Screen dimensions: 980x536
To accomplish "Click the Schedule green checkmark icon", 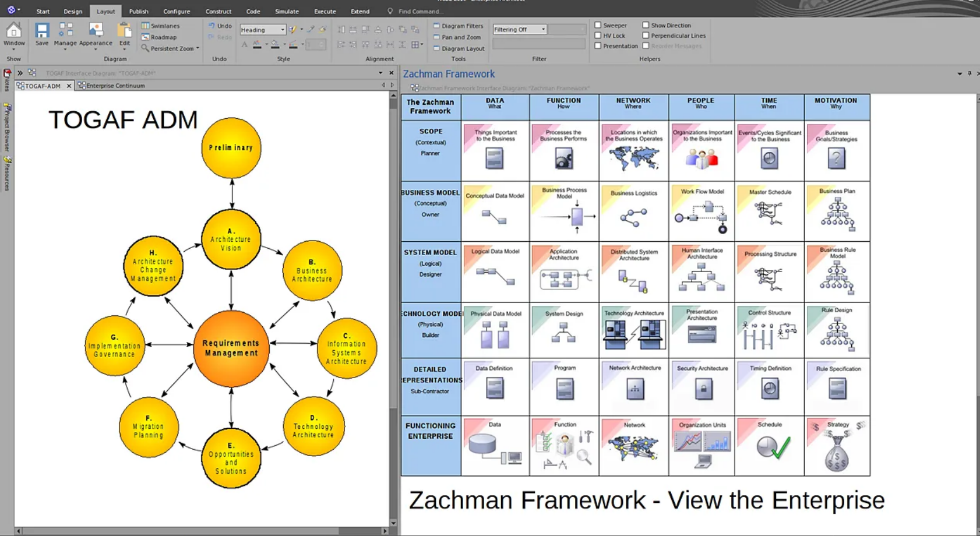I will 773,447.
